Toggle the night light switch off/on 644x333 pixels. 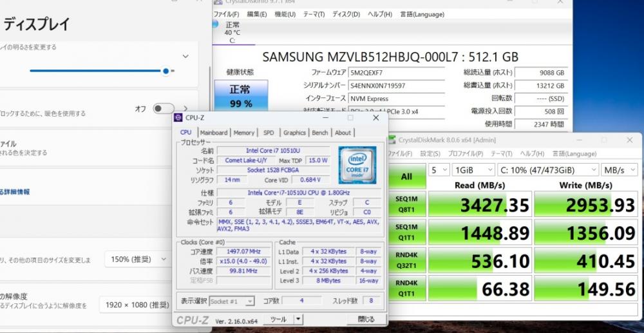[x=164, y=109]
